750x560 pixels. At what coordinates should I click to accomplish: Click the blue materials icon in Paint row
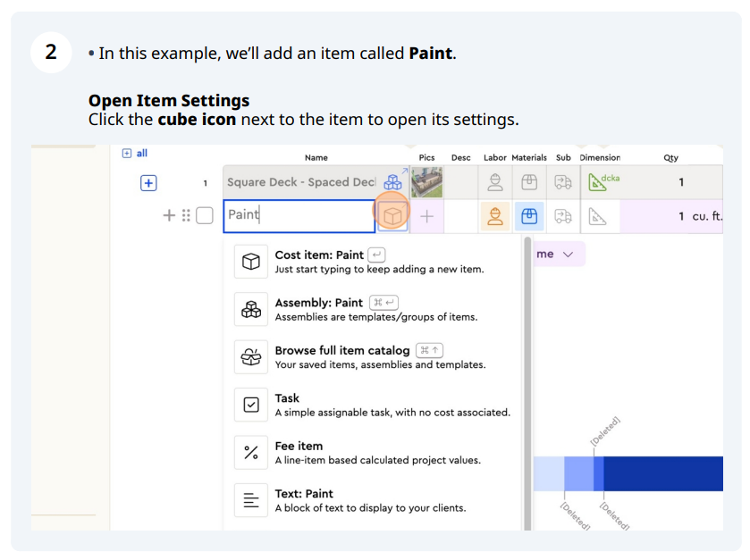[x=529, y=216]
